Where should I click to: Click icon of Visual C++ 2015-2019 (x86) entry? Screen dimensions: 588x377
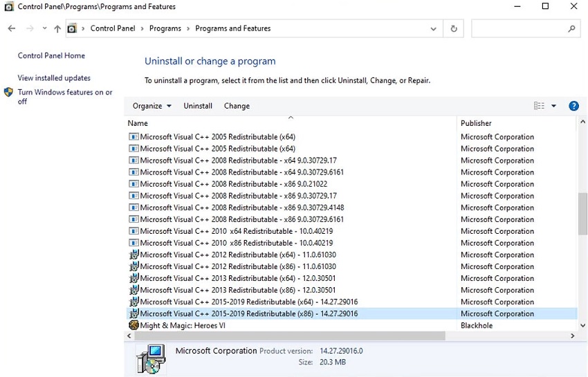coord(134,313)
